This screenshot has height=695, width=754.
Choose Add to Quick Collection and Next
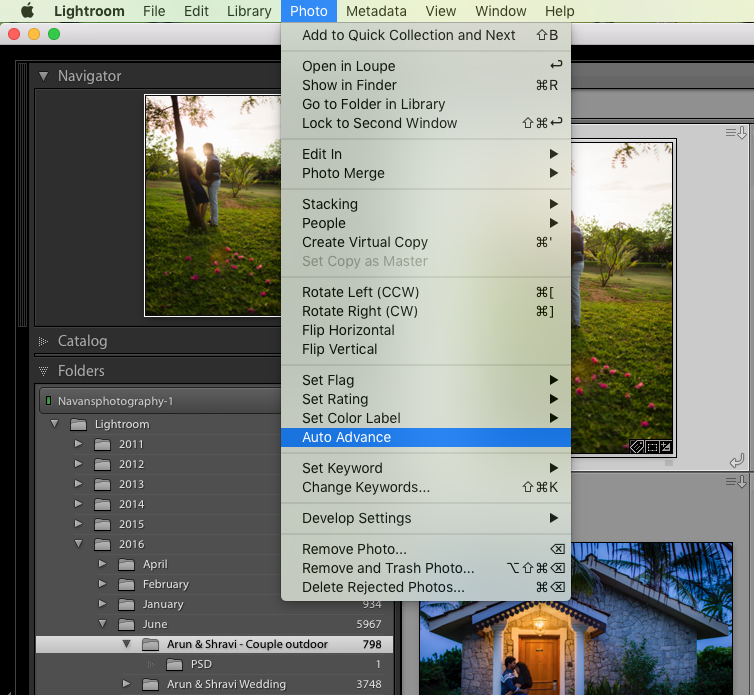coord(426,35)
